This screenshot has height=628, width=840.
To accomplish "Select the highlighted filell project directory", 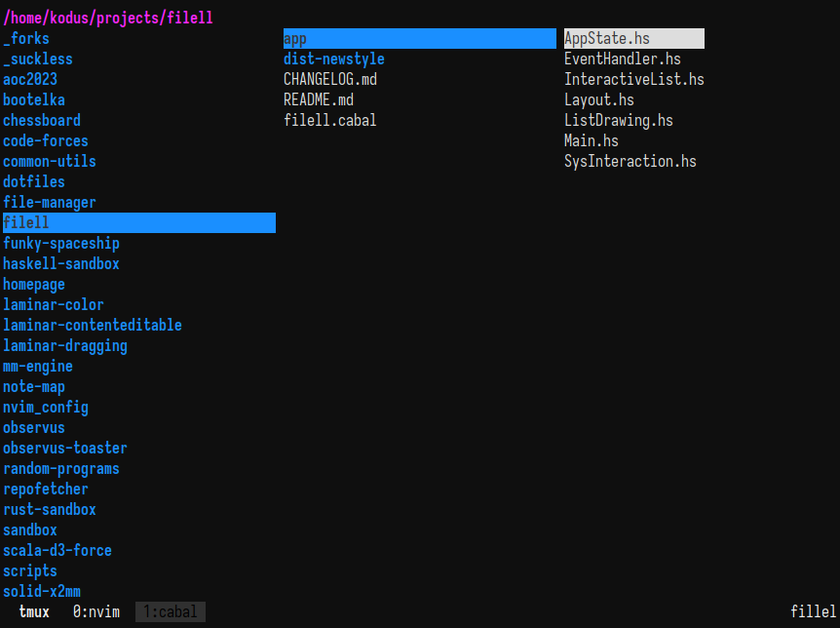I will (x=139, y=222).
